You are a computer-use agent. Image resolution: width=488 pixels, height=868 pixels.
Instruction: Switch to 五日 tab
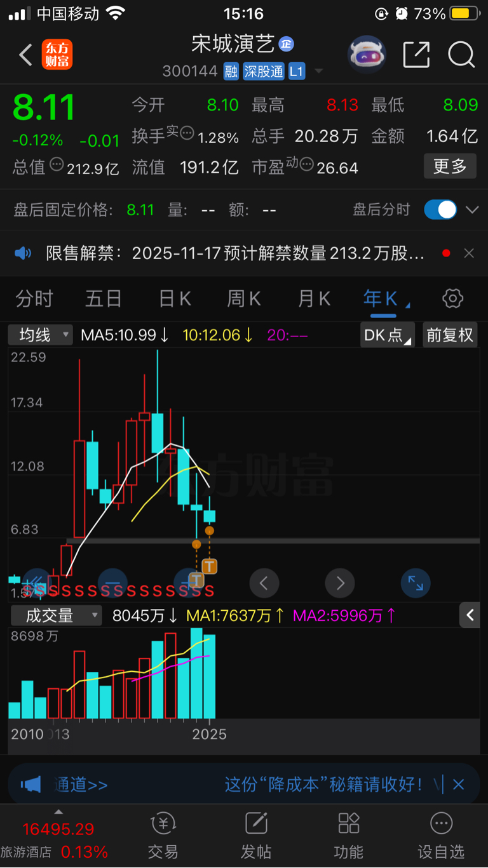click(104, 298)
